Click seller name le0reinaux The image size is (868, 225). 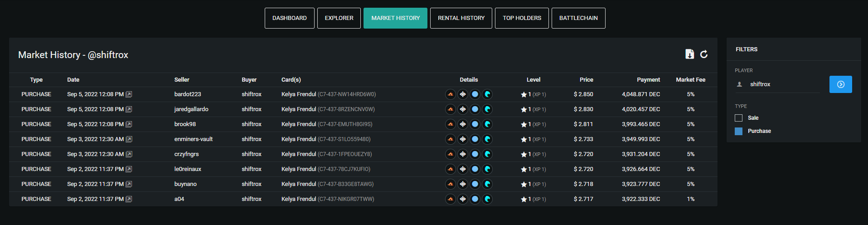[x=188, y=169]
